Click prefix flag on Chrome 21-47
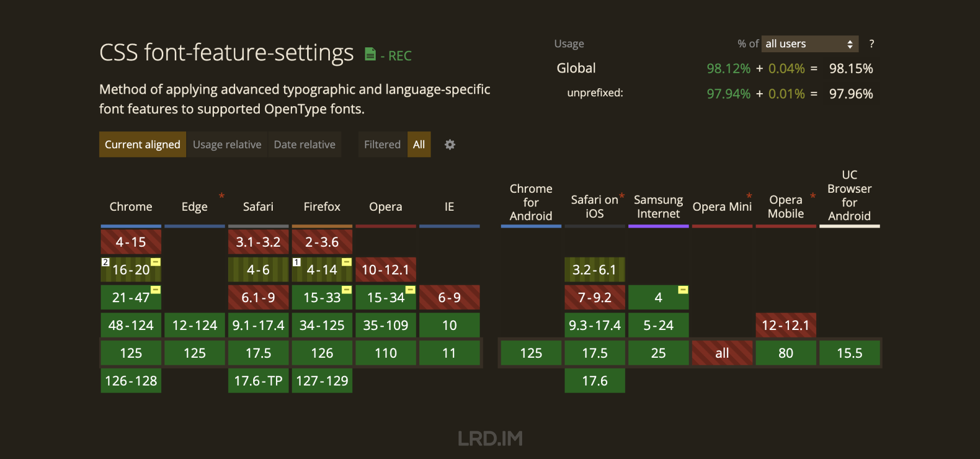This screenshot has width=980, height=459. [x=156, y=290]
